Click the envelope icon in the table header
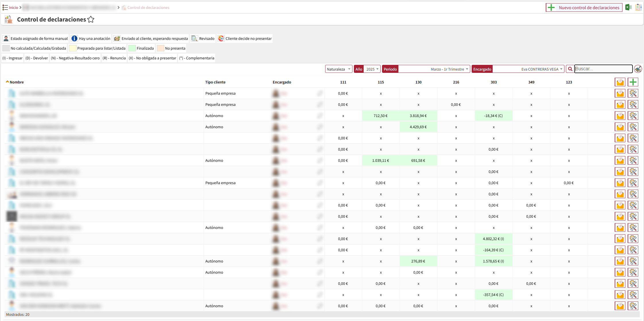The image size is (644, 321). click(620, 82)
